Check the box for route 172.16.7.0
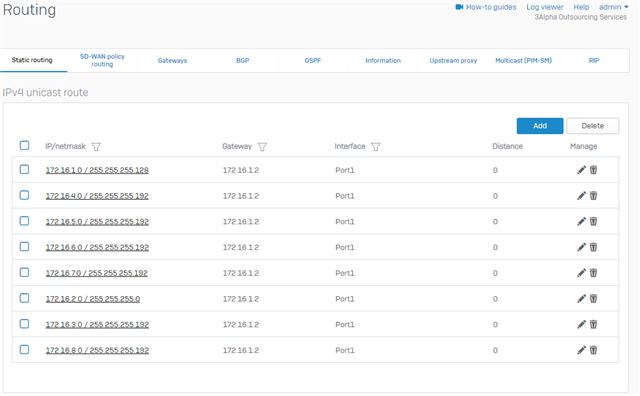The height and width of the screenshot is (396, 640). [24, 272]
